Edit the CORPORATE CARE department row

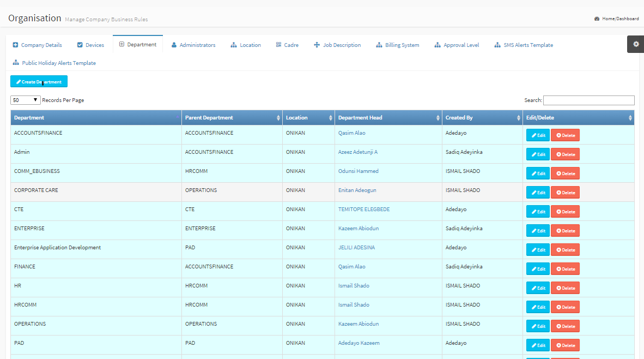538,193
